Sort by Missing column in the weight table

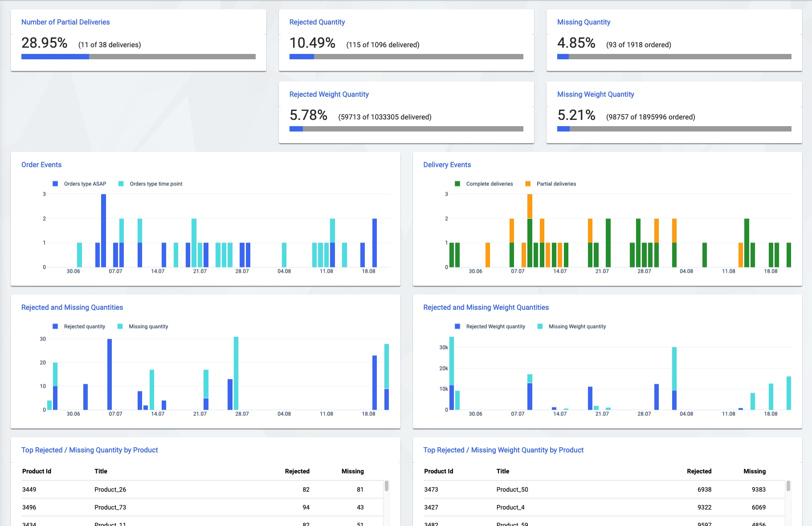(754, 471)
